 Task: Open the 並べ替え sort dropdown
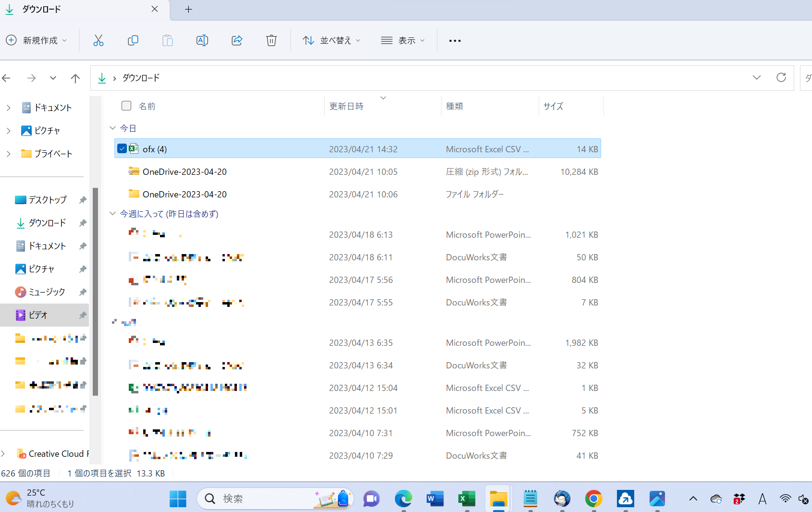pos(332,41)
